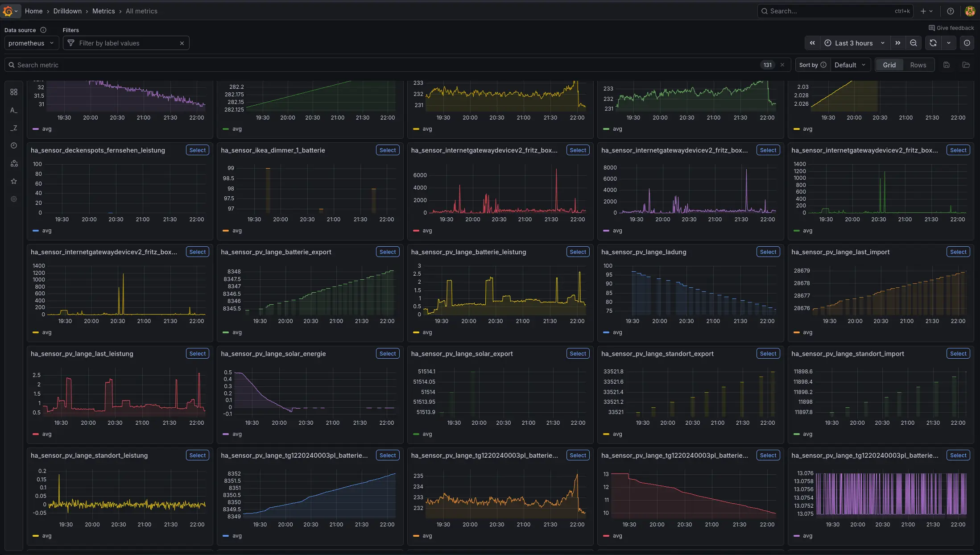Open the Last 3 hours time range dropdown

pos(854,43)
